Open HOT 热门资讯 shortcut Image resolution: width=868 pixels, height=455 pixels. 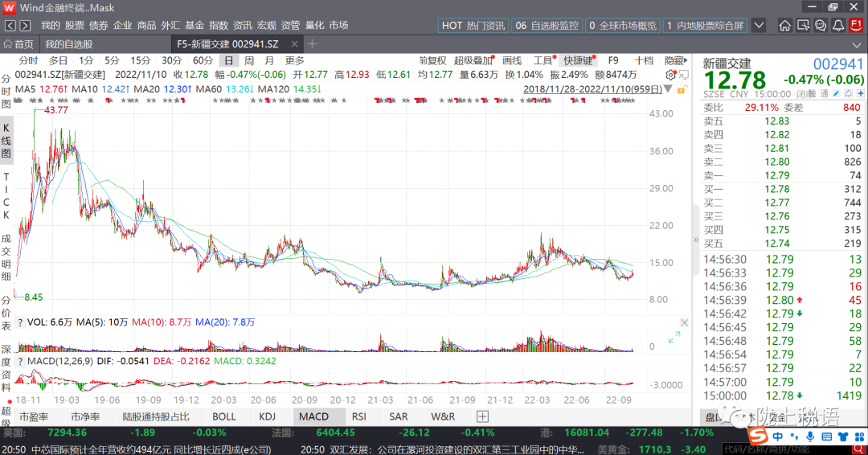pyautogui.click(x=473, y=26)
